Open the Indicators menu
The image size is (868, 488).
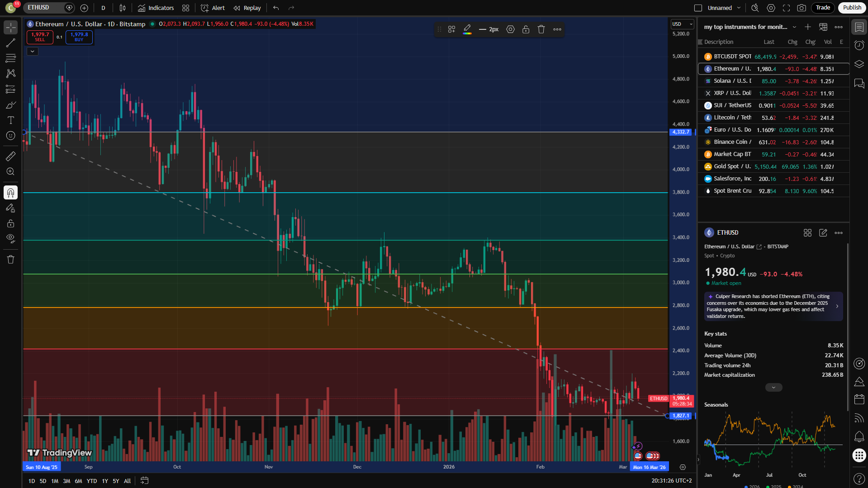pyautogui.click(x=156, y=8)
